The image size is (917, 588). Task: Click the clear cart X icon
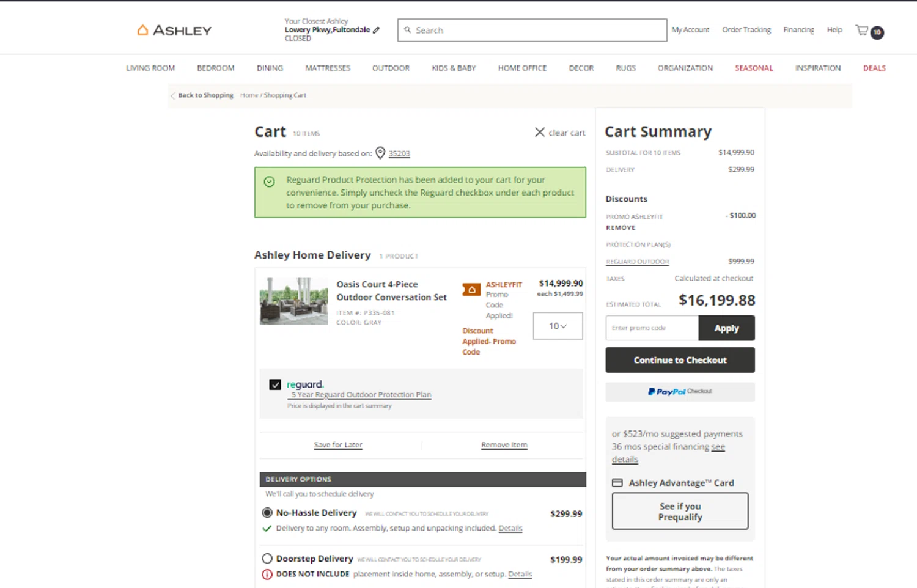point(540,132)
